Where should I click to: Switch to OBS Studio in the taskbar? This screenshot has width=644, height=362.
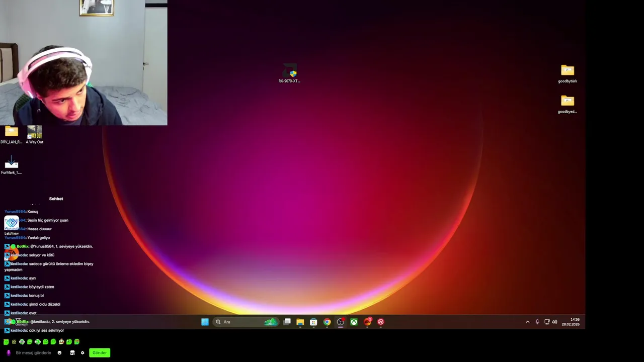[x=341, y=322]
